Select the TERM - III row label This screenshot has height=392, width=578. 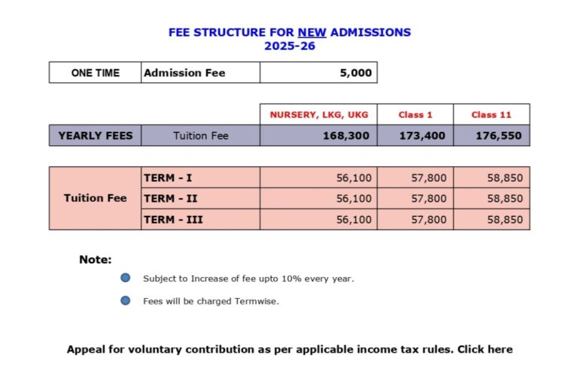(200, 220)
